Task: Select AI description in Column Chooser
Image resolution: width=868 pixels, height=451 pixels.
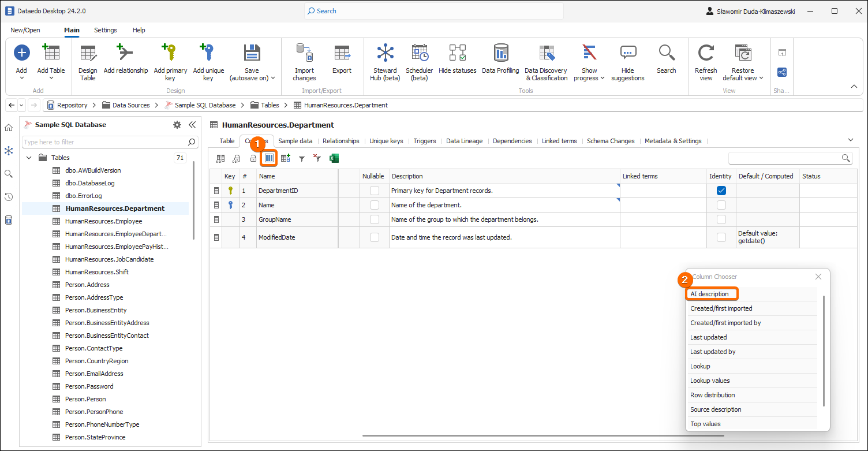Action: [x=709, y=294]
